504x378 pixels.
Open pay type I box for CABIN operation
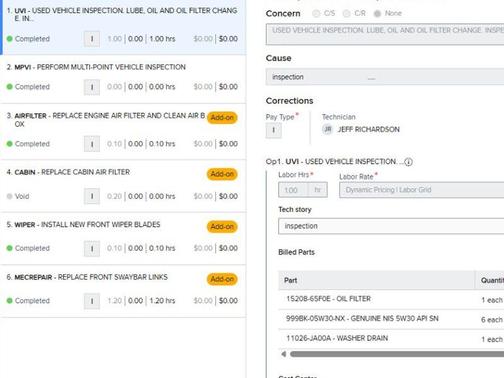coord(92,196)
